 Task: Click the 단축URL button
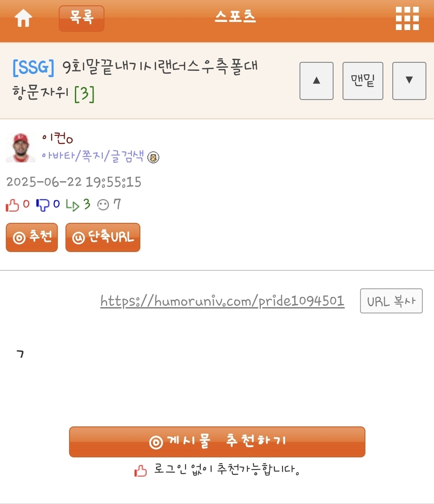click(x=103, y=237)
